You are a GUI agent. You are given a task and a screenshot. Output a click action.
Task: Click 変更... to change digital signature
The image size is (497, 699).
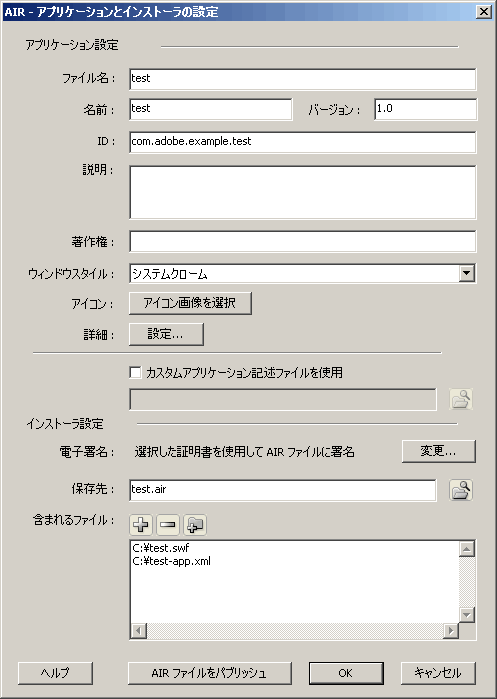click(439, 452)
